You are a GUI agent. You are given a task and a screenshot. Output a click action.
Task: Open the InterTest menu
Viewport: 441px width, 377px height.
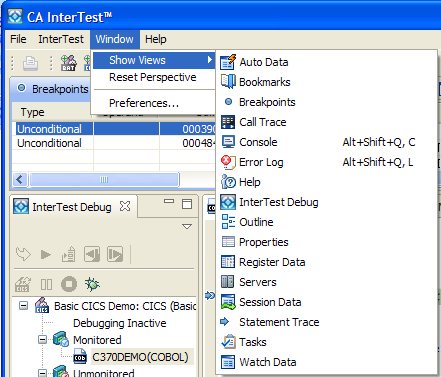click(x=61, y=39)
